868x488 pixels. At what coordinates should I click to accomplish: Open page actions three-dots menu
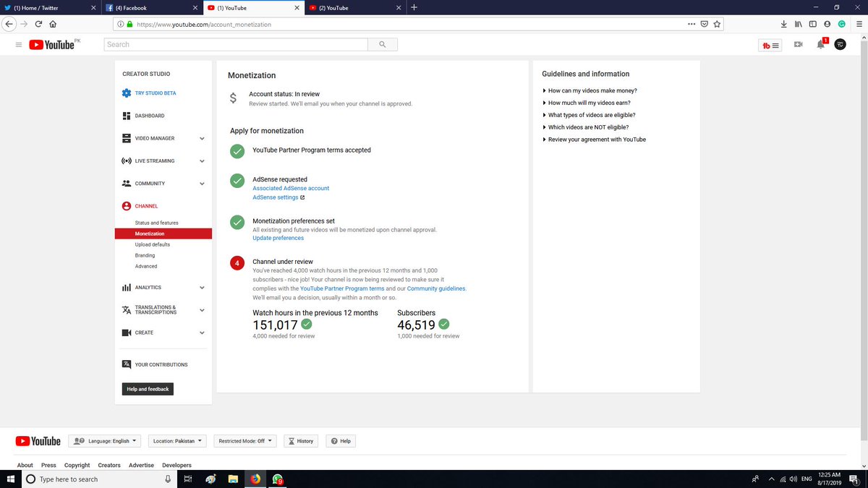pos(692,23)
